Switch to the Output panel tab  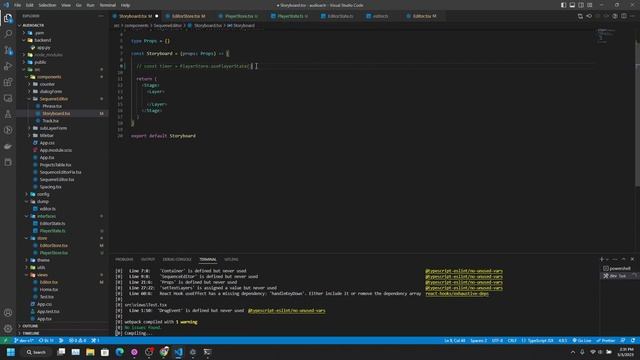click(148, 259)
